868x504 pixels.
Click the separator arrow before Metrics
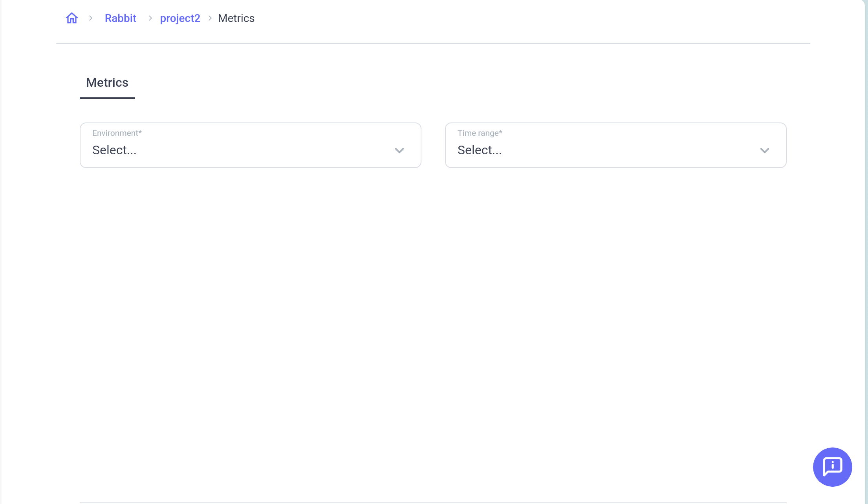(210, 18)
